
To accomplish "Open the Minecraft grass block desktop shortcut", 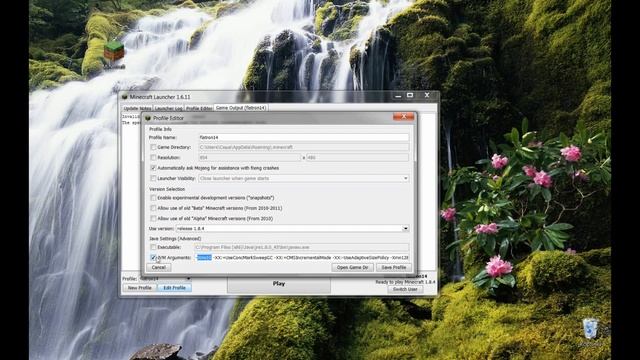I will click(114, 51).
